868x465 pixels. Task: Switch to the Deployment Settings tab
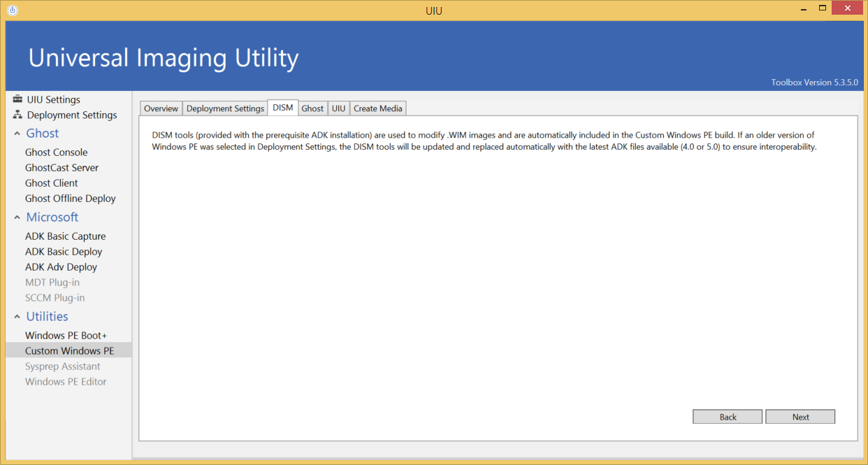225,108
